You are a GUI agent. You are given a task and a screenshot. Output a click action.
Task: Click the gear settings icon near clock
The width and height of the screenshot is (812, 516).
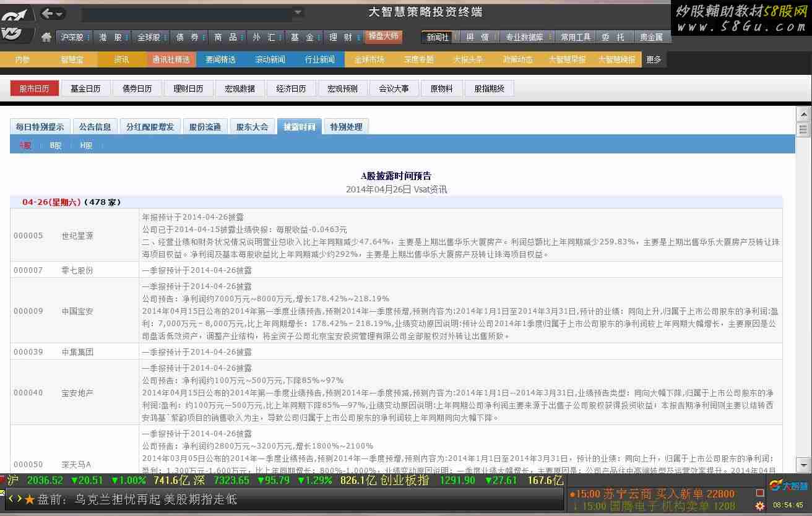pos(760,505)
